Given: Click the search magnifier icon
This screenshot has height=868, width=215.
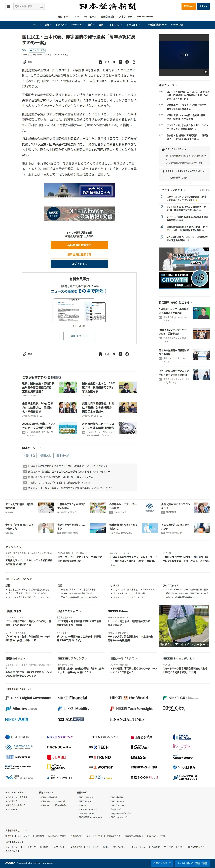Looking at the screenshot, I should coord(41,6).
